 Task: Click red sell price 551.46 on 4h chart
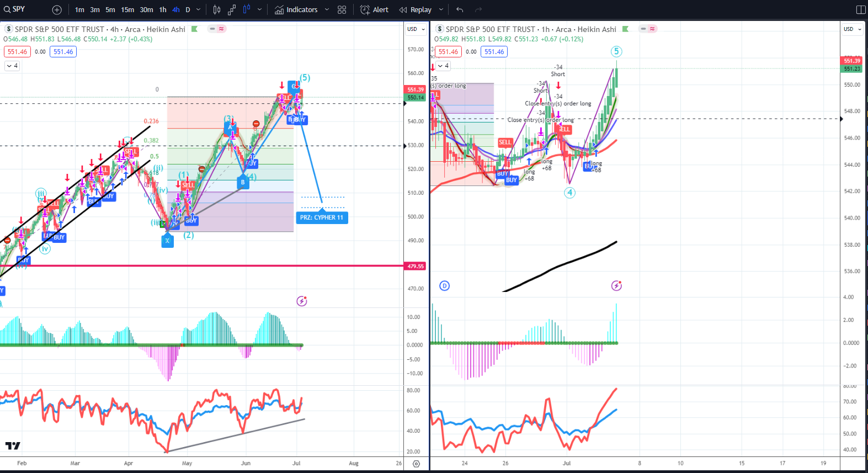pyautogui.click(x=17, y=51)
